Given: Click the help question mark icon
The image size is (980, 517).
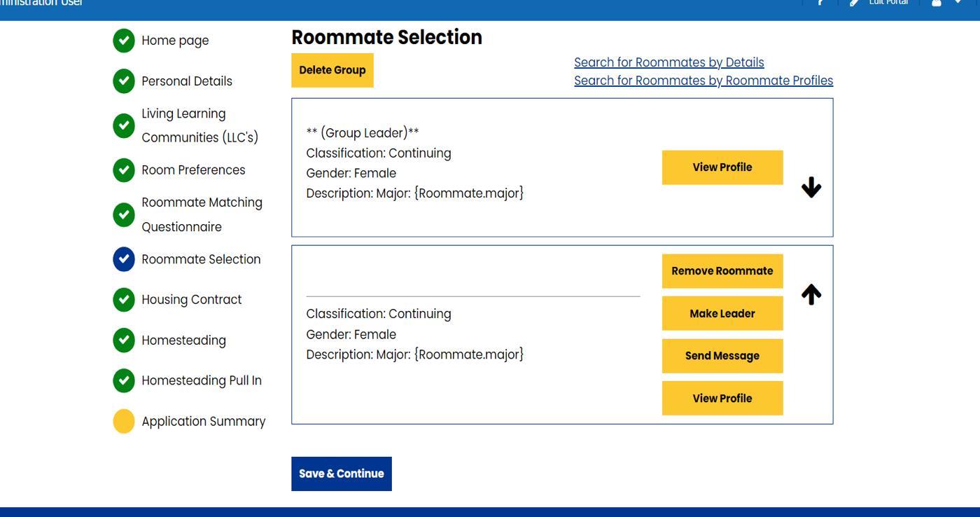Looking at the screenshot, I should pos(820,3).
